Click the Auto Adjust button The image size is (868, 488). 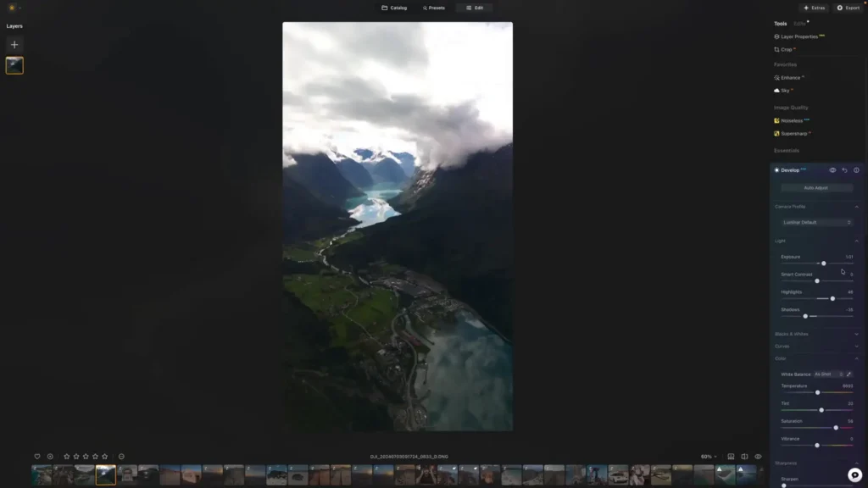coord(815,187)
